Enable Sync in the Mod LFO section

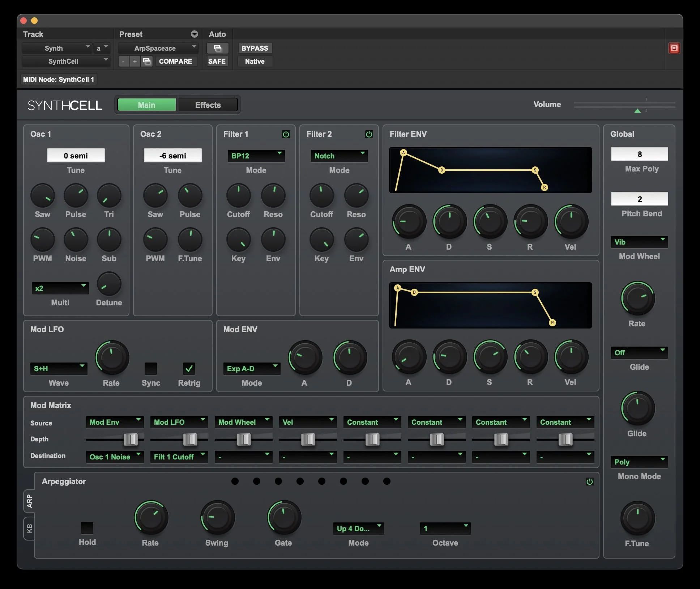150,368
